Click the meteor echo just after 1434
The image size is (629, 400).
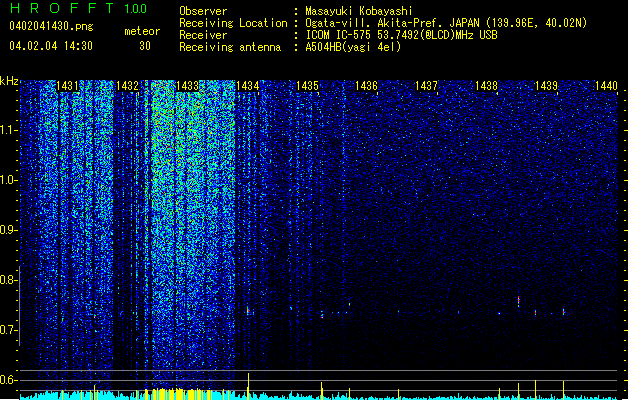pyautogui.click(x=248, y=311)
